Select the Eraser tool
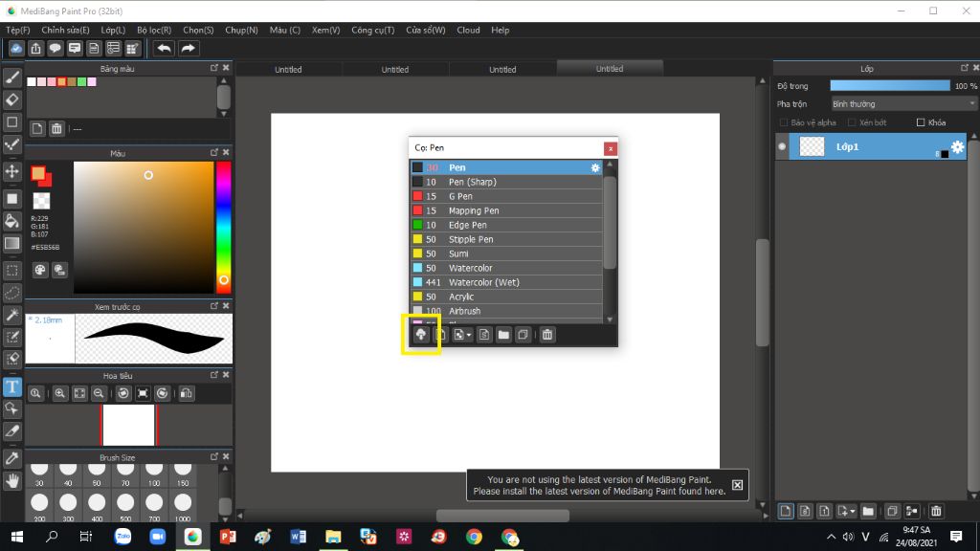 [x=11, y=99]
